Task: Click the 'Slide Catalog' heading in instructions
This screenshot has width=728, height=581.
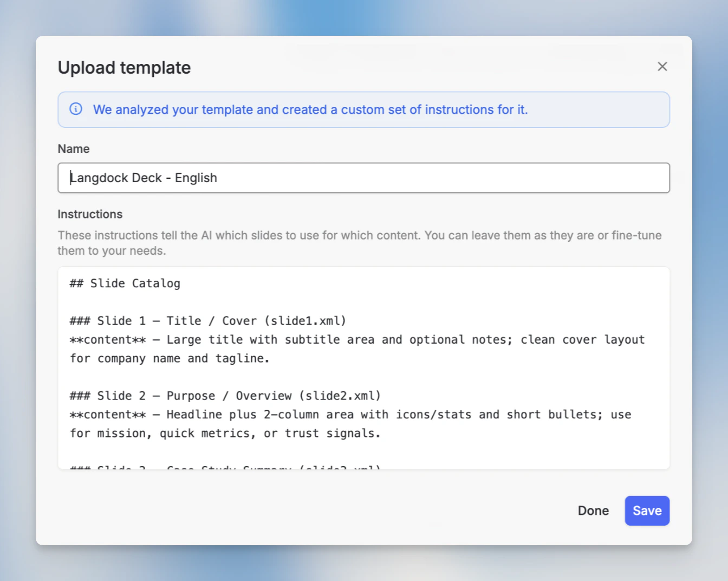Action: (125, 283)
